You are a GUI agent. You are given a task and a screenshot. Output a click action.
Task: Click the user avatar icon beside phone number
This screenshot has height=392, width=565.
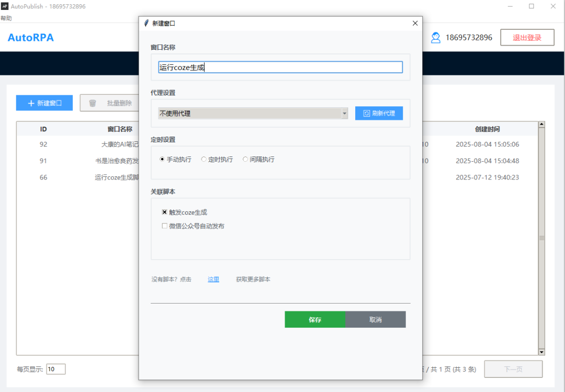[436, 38]
